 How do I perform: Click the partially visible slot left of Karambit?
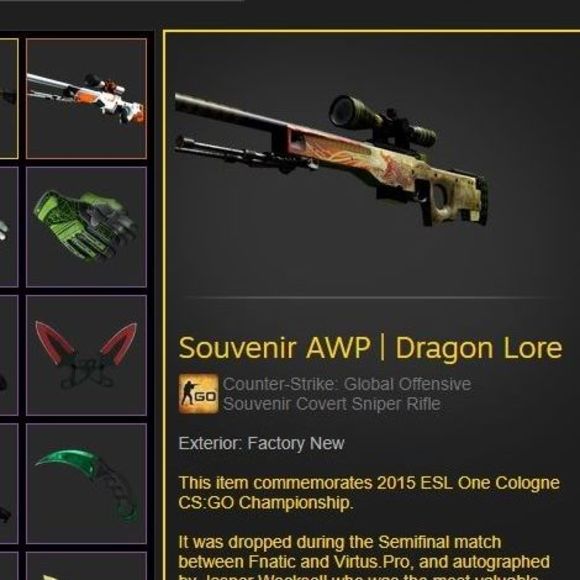click(9, 483)
